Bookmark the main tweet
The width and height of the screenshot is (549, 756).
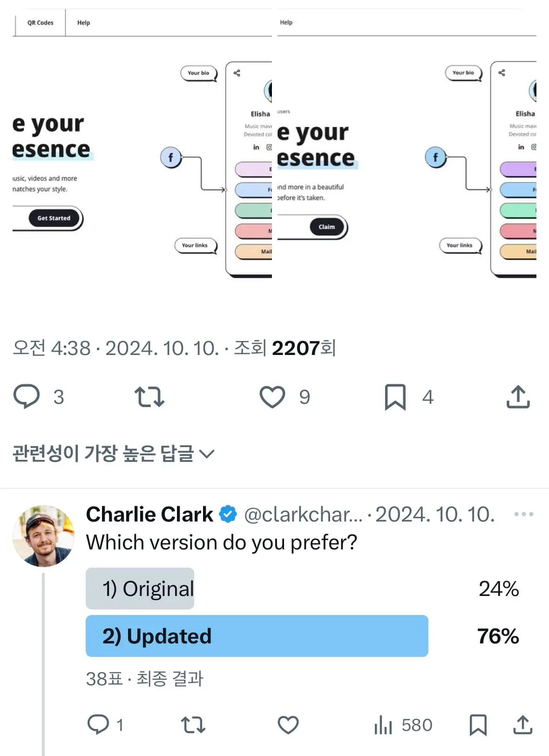coord(396,396)
